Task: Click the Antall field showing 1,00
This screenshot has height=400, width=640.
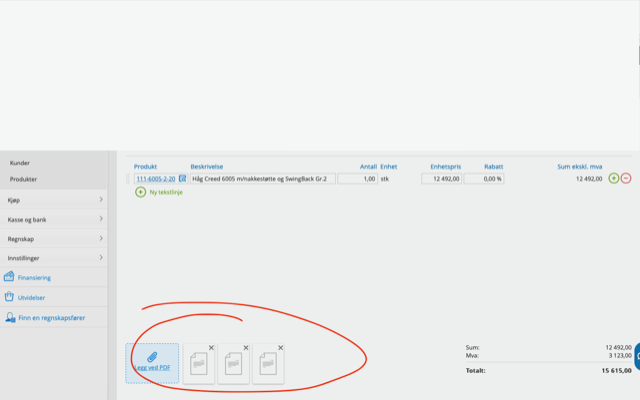Action: click(358, 179)
